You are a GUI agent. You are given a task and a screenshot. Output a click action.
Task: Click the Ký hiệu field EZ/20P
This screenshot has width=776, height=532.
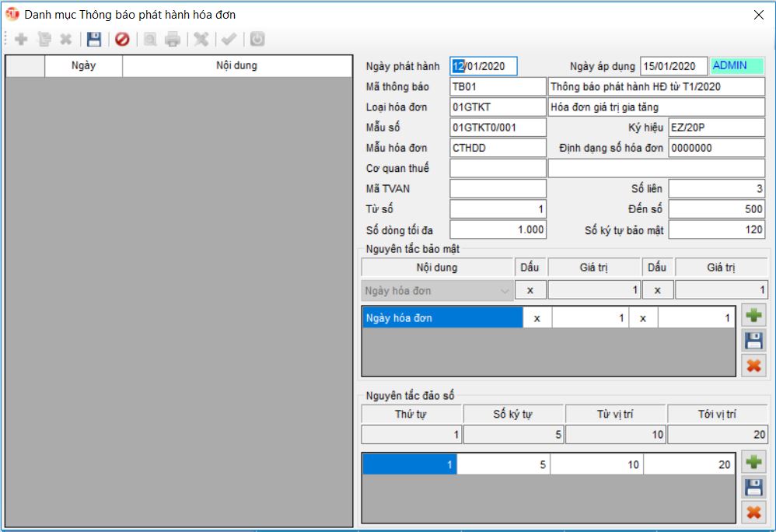point(717,128)
